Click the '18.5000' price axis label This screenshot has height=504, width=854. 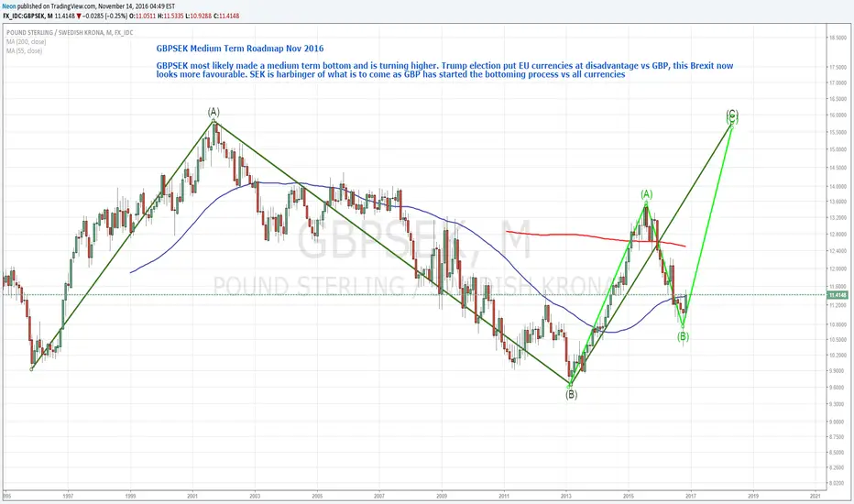(x=838, y=38)
